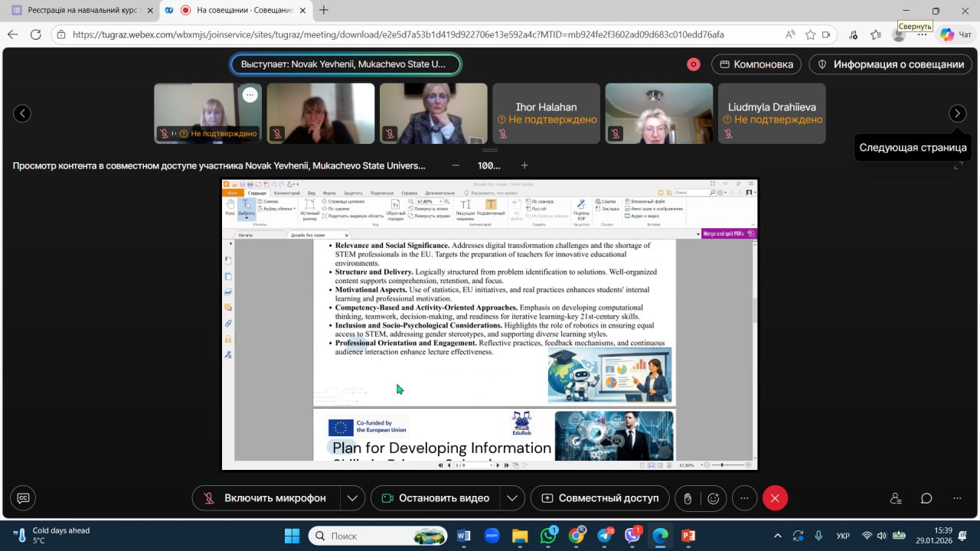Expand microphone options dropdown arrow

[x=352, y=498]
